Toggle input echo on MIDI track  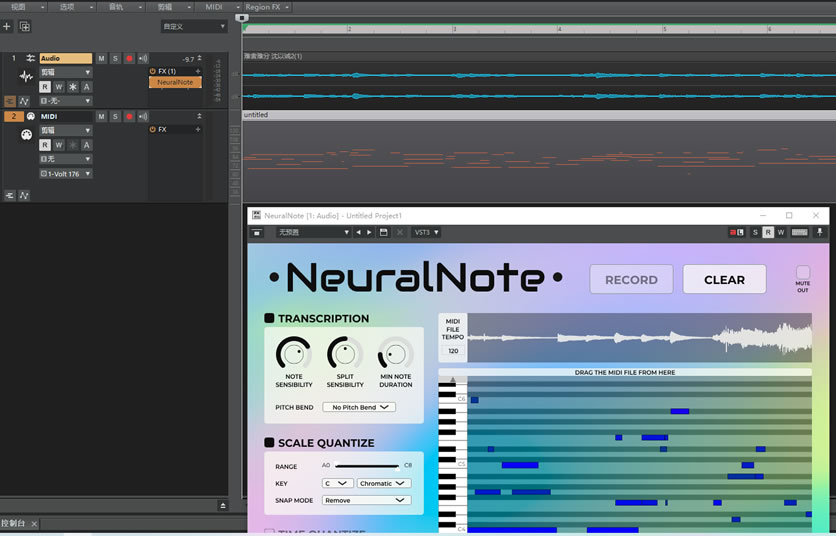pos(143,116)
